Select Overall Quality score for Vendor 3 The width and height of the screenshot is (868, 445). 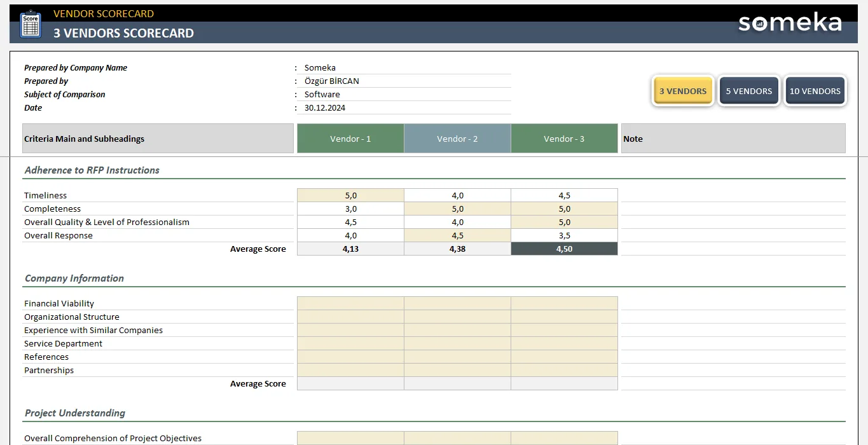pos(564,222)
